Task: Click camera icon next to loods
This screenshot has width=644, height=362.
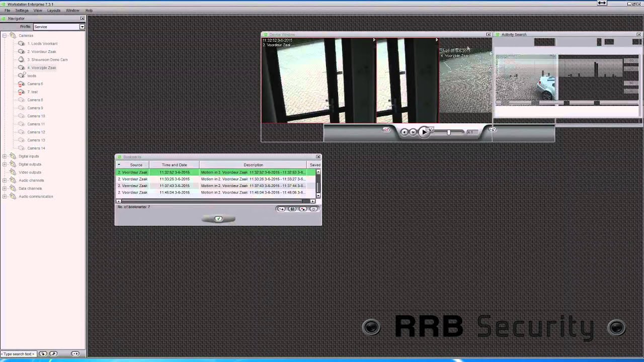Action: 21,76
